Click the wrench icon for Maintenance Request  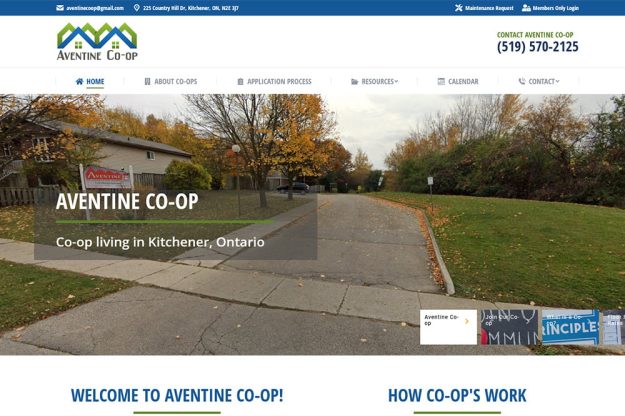click(459, 8)
